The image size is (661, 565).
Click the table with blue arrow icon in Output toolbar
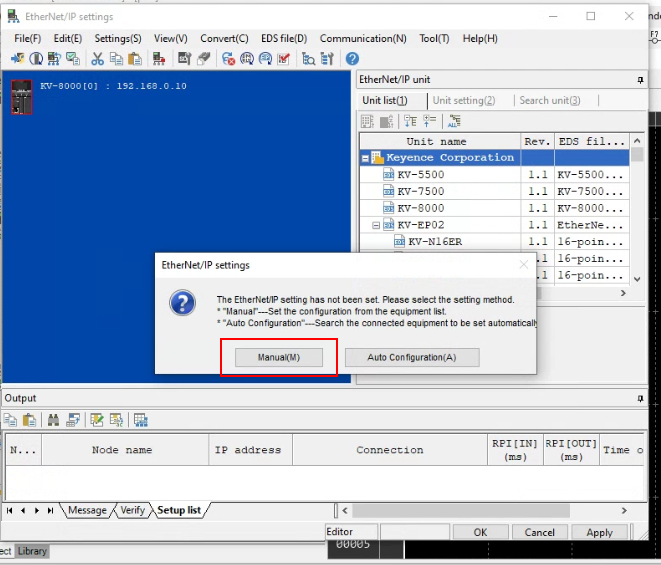(x=73, y=420)
